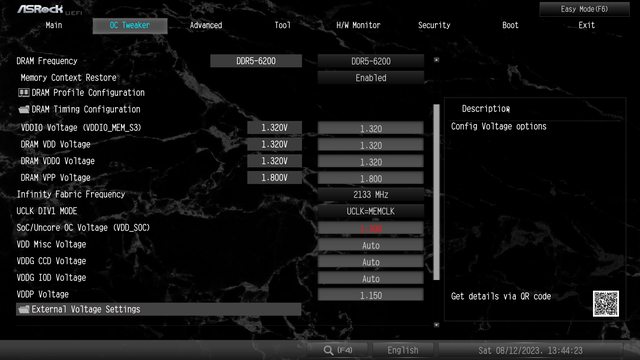Viewport: 640px width, 360px height.
Task: Toggle Memory Context Restore Enabled setting
Action: [x=371, y=78]
